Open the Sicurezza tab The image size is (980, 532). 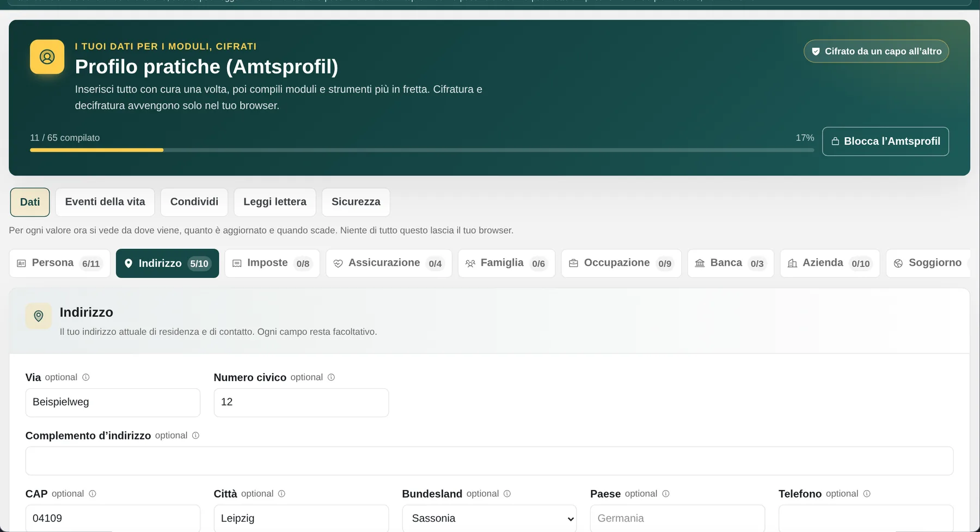[356, 202]
